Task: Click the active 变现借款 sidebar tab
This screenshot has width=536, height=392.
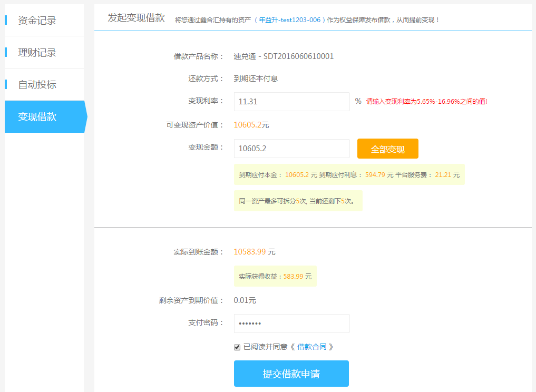Action: (38, 117)
